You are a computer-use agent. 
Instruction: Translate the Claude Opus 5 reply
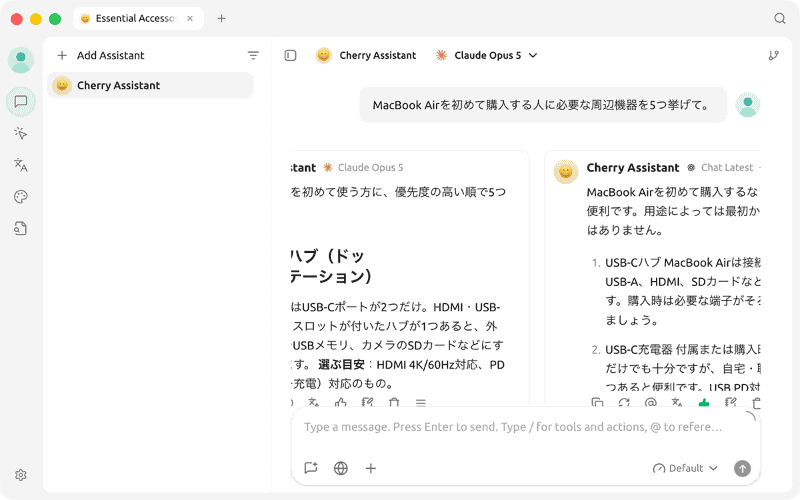pyautogui.click(x=314, y=403)
